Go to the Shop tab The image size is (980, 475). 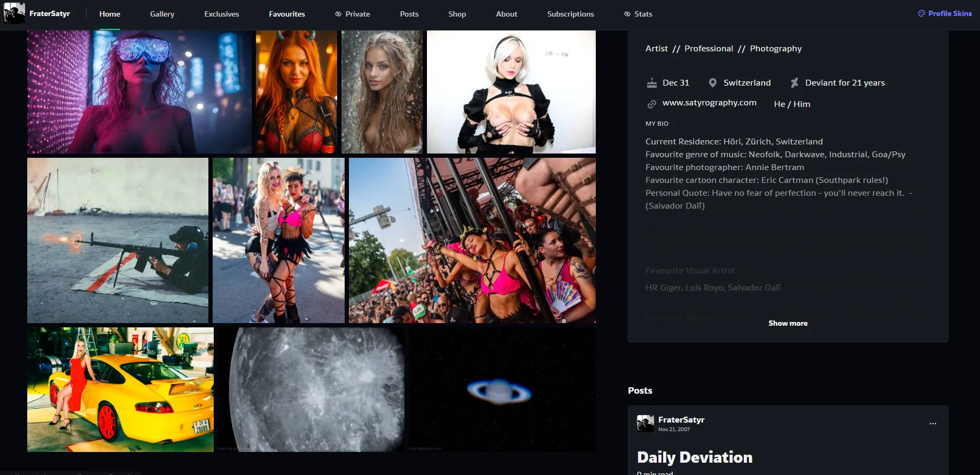[x=457, y=14]
